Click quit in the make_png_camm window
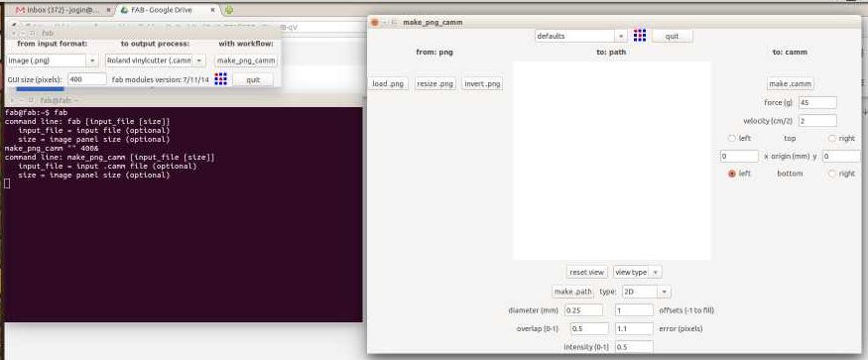The height and width of the screenshot is (360, 868). 672,36
